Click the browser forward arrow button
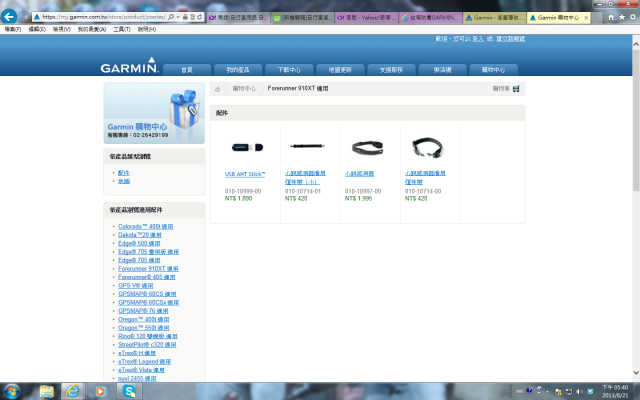Screen dimensions: 640x400 click(24, 17)
